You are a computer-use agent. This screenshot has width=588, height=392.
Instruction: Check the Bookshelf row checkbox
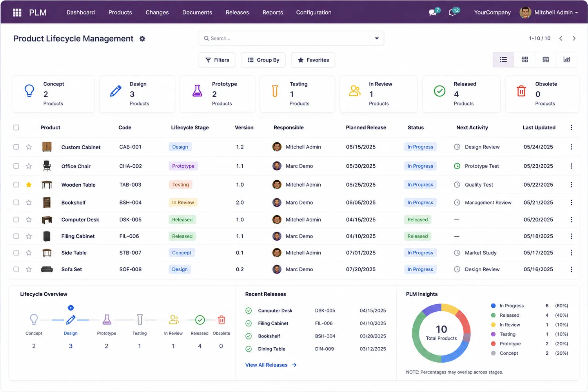[x=16, y=203]
